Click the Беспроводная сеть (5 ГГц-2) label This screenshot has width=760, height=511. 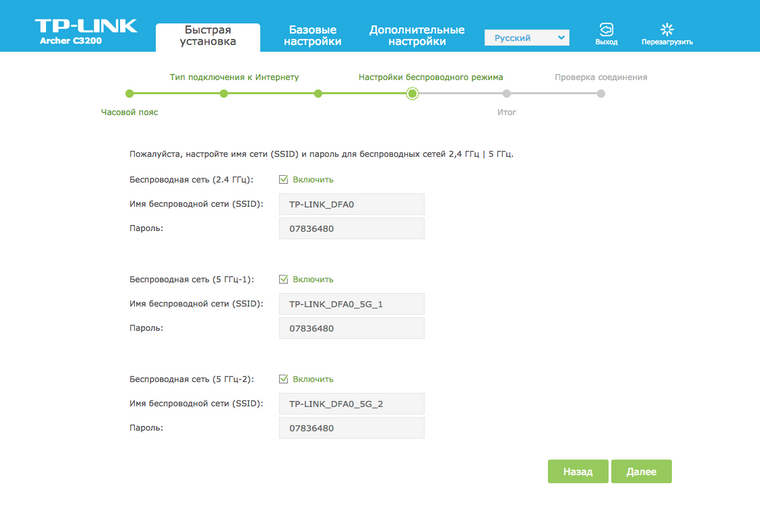pyautogui.click(x=191, y=379)
